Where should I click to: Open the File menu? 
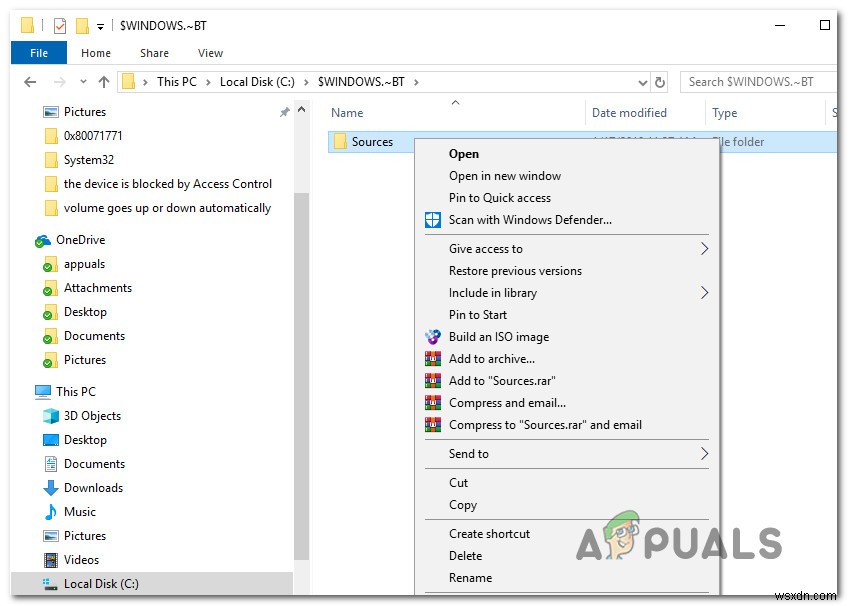click(x=38, y=52)
